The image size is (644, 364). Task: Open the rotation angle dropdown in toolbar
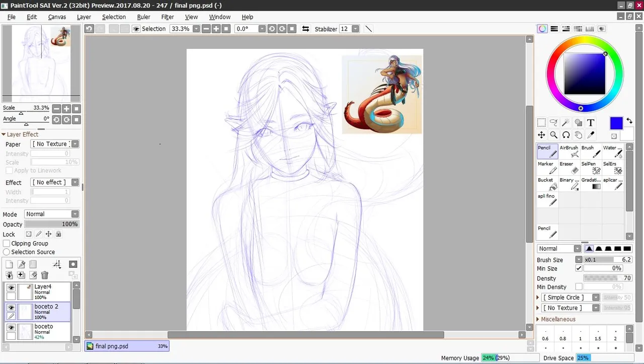(x=262, y=29)
